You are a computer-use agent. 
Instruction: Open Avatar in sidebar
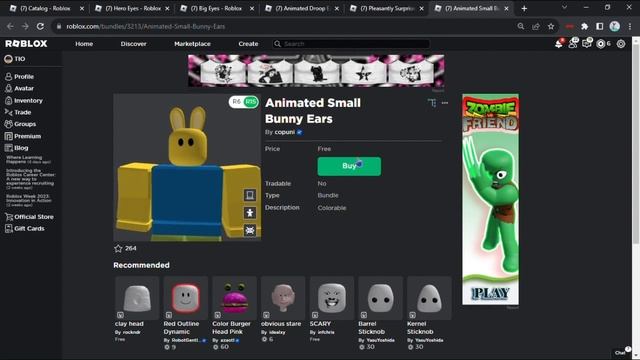click(20, 88)
